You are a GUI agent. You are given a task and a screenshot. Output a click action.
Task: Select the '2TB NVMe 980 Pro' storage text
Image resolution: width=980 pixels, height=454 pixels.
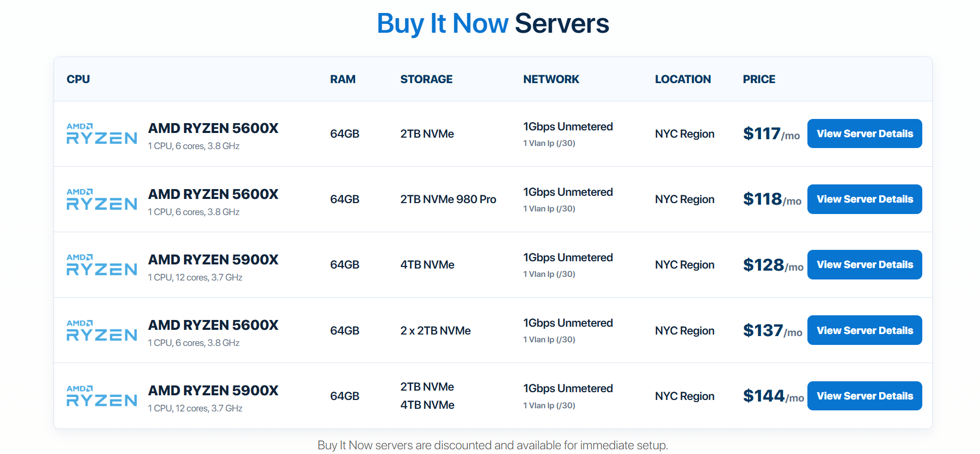[448, 199]
